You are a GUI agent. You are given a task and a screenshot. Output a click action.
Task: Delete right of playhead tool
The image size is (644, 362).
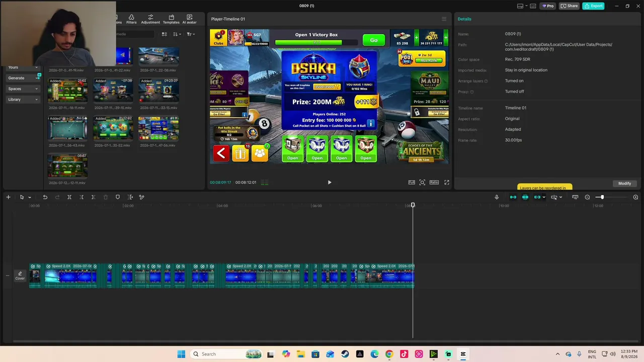click(x=93, y=197)
